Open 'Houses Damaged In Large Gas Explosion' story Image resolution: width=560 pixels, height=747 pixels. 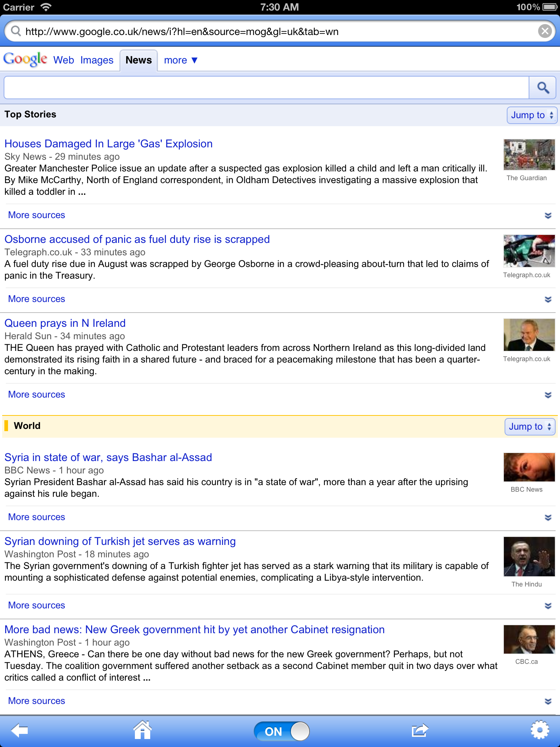coord(108,144)
